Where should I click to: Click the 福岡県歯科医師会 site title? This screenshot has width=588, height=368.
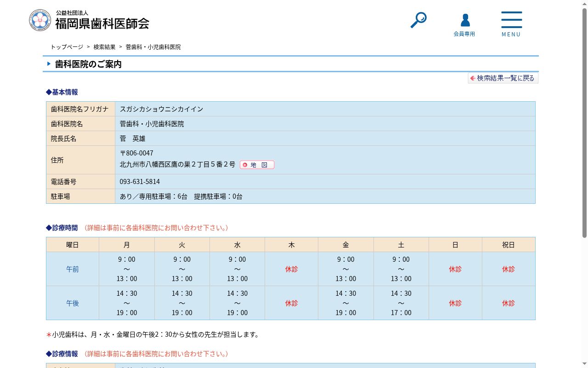coord(102,23)
